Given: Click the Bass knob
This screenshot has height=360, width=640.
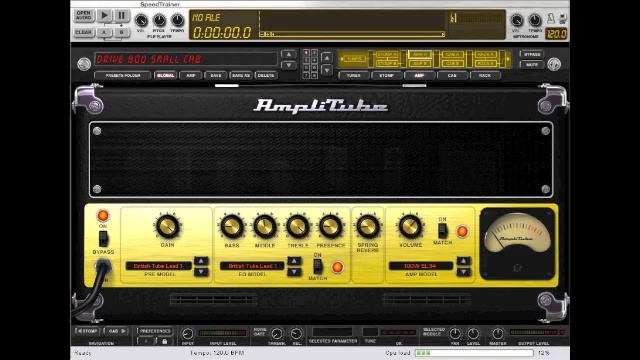Looking at the screenshot, I should click(232, 227).
